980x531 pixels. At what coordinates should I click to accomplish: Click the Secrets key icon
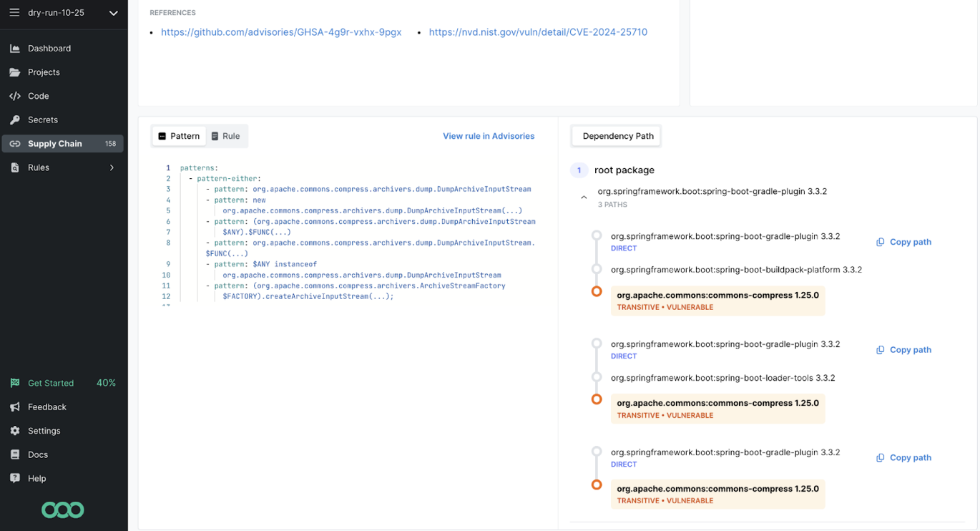pyautogui.click(x=15, y=120)
